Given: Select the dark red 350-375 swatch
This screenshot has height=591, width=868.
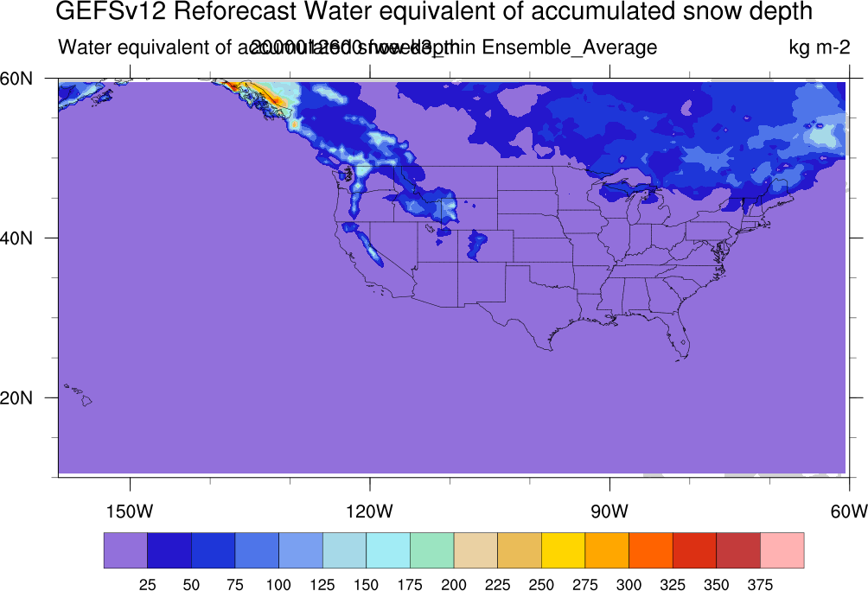Looking at the screenshot, I should (738, 550).
